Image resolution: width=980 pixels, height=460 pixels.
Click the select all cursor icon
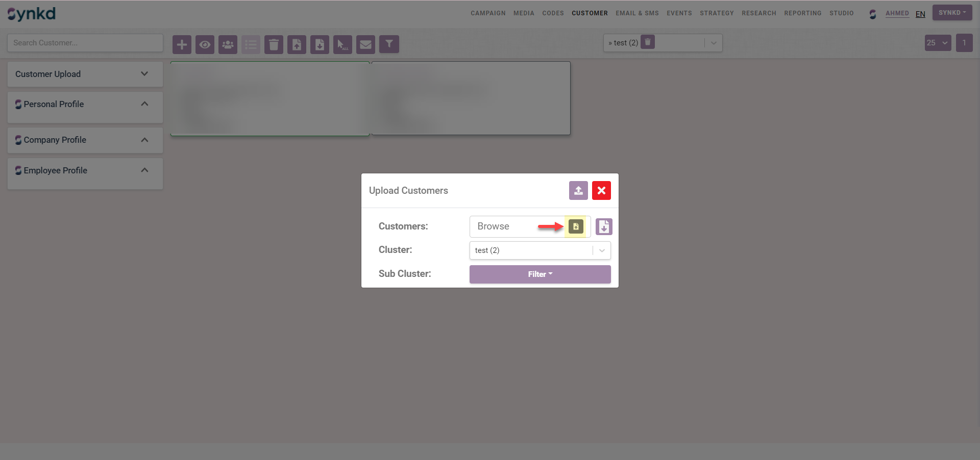tap(342, 44)
